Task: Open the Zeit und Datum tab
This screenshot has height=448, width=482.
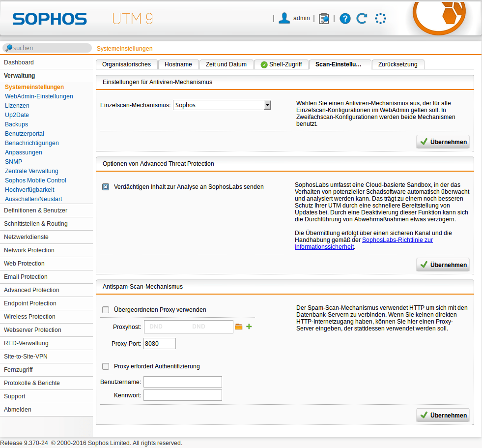Action: [226, 64]
